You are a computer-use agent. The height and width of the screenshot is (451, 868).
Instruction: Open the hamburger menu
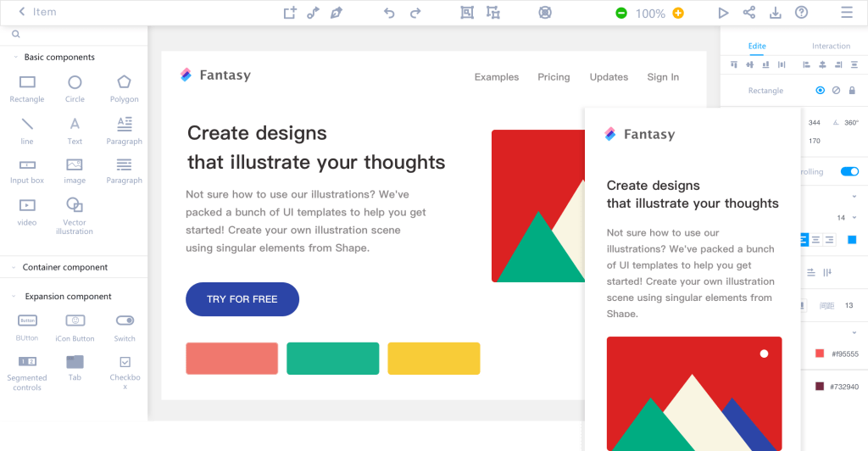pyautogui.click(x=846, y=13)
